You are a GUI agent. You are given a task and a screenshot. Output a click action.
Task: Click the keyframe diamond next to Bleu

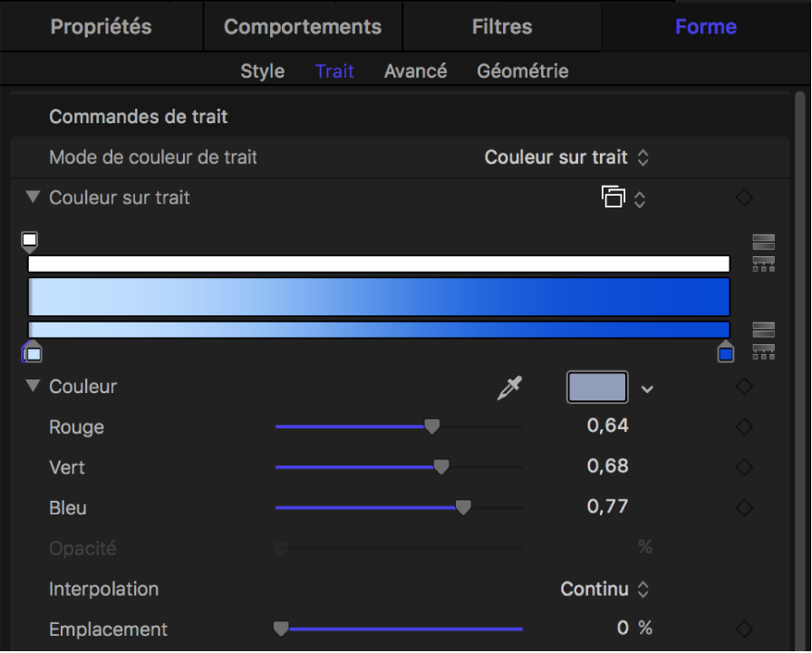coord(743,508)
